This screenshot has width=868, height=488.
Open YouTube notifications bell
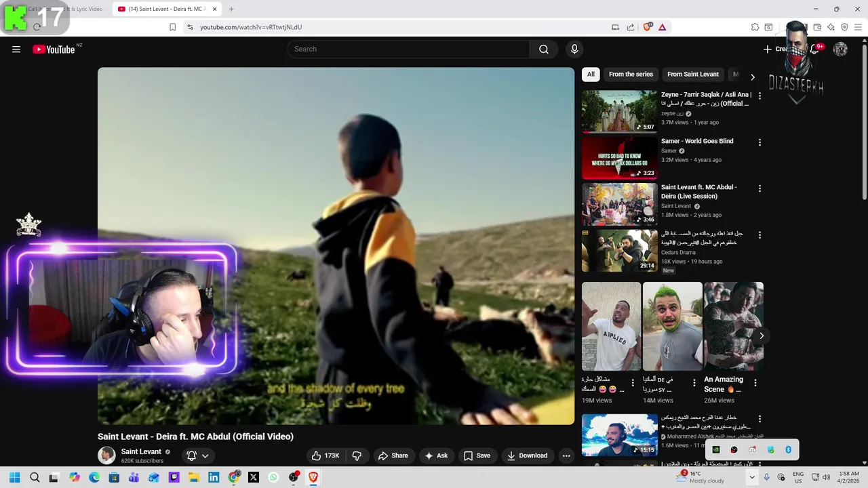pyautogui.click(x=815, y=49)
